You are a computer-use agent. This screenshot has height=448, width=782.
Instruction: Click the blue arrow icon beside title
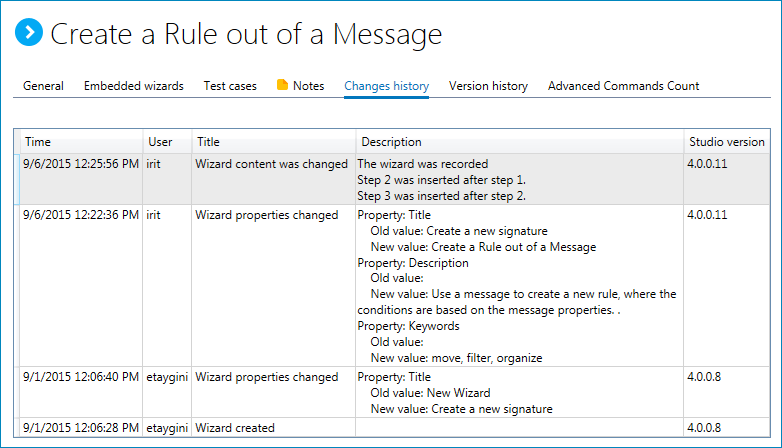[x=30, y=33]
